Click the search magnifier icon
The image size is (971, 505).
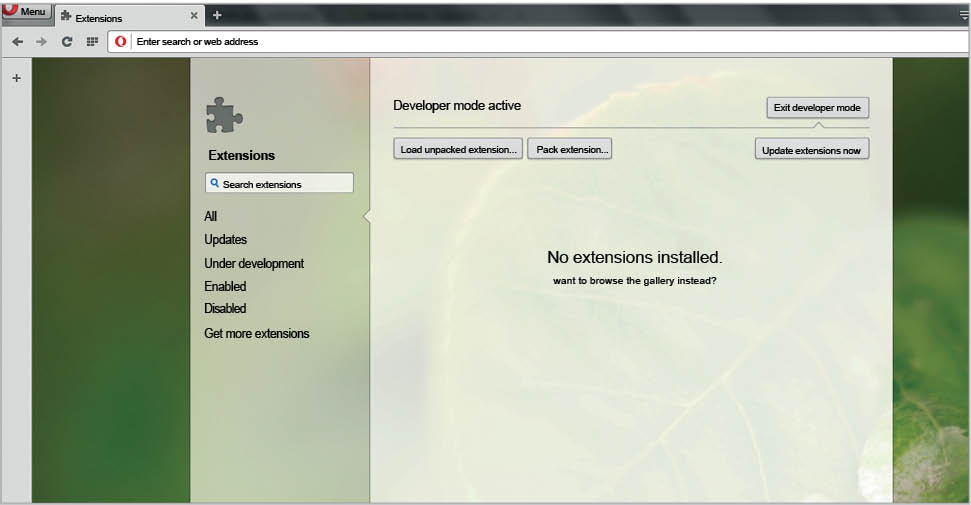214,183
